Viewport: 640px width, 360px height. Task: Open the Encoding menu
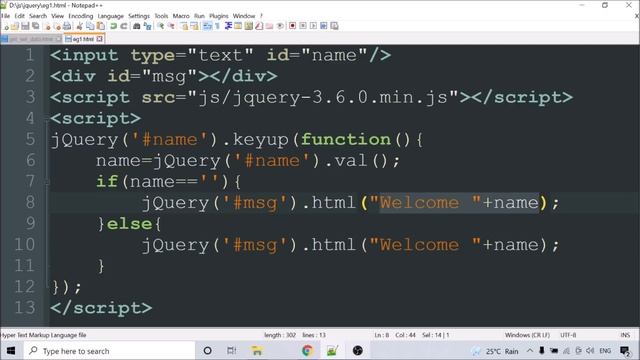tap(81, 16)
